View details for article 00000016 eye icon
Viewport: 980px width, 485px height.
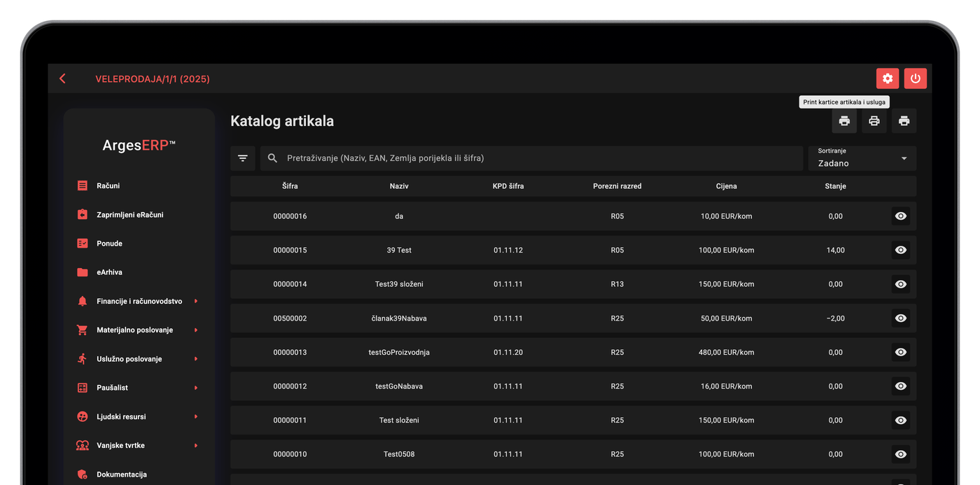pyautogui.click(x=901, y=216)
